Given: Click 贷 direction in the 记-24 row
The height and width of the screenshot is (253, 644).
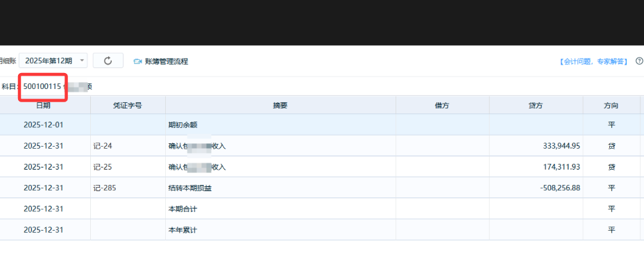Looking at the screenshot, I should click(611, 146).
